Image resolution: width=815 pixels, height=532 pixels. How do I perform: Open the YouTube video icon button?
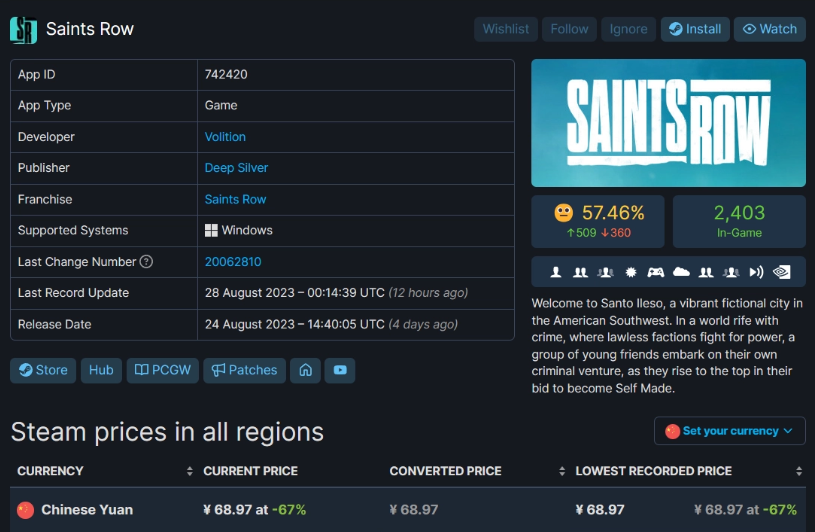point(340,370)
